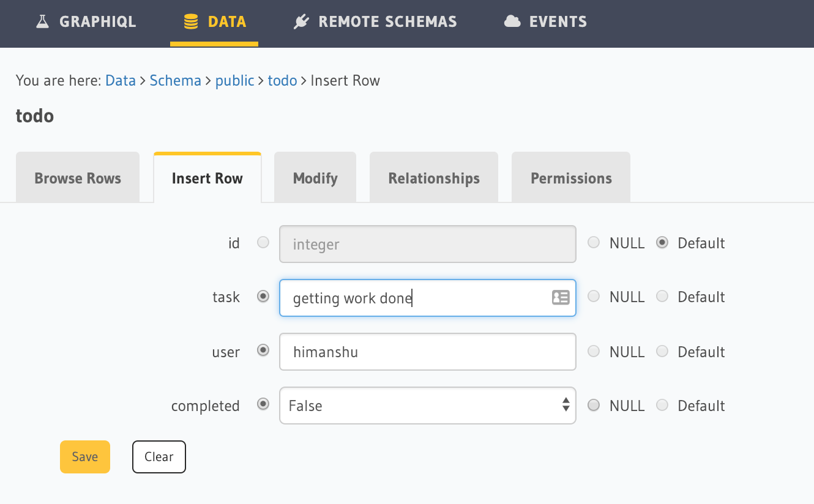Viewport: 814px width, 504px height.
Task: Set the id column to NULL
Action: [594, 242]
